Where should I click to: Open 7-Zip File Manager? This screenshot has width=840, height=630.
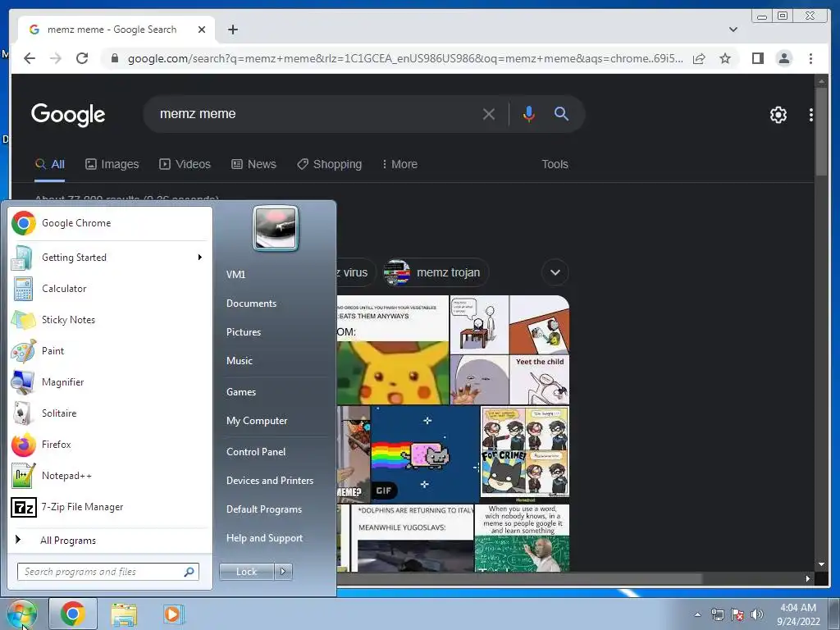click(110, 507)
